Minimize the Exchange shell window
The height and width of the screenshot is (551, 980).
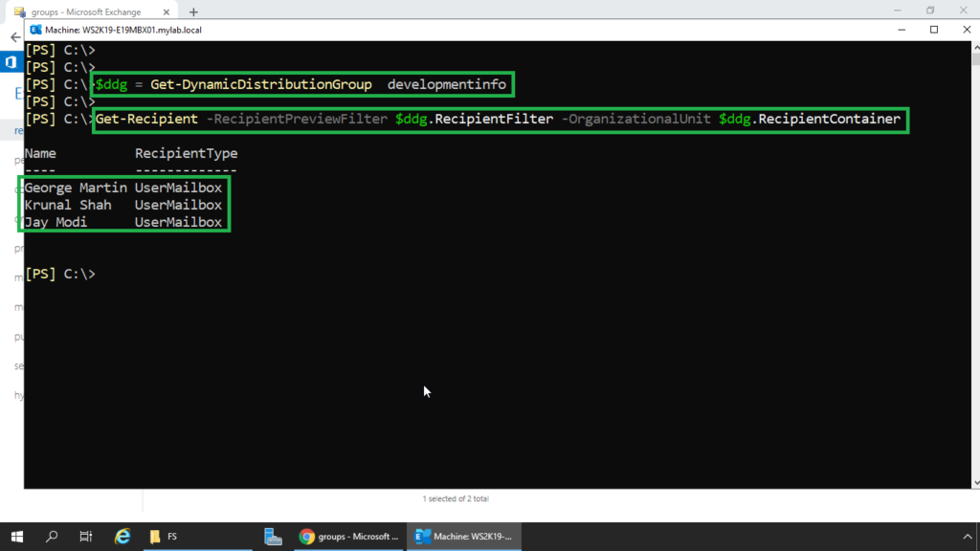click(902, 30)
